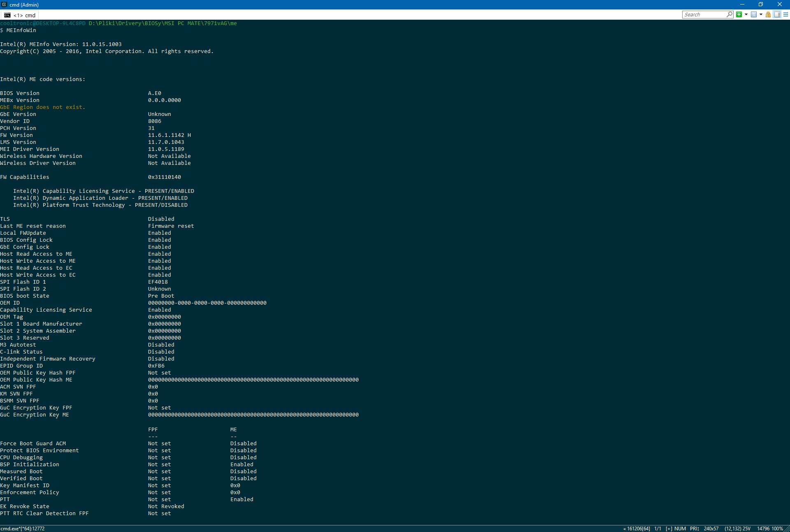This screenshot has height=532, width=790.
Task: Toggle the alternative buffer/scroll mode icon
Action: click(x=777, y=14)
